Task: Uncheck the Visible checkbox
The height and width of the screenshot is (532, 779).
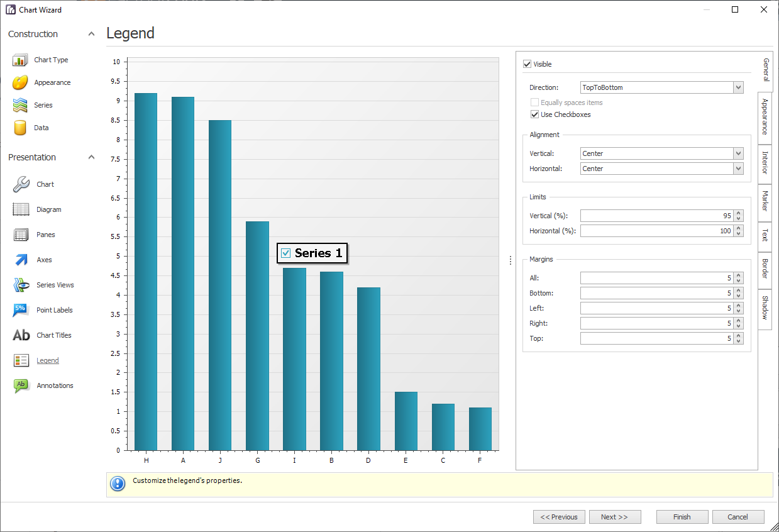Action: click(x=527, y=64)
